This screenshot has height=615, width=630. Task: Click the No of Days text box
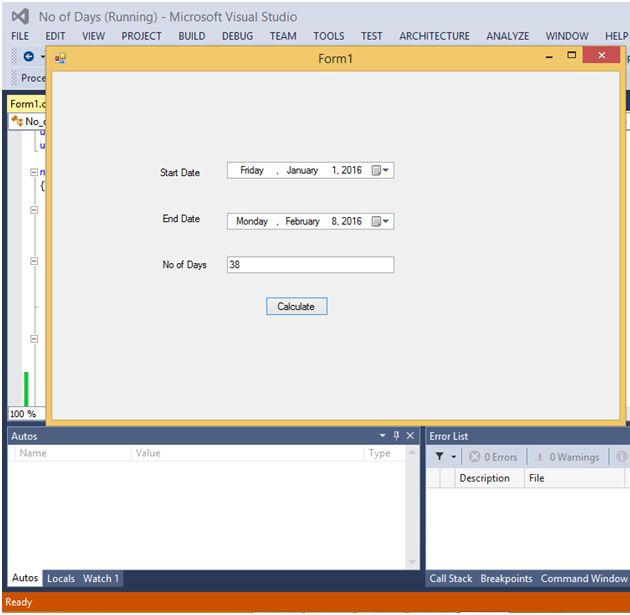311,265
